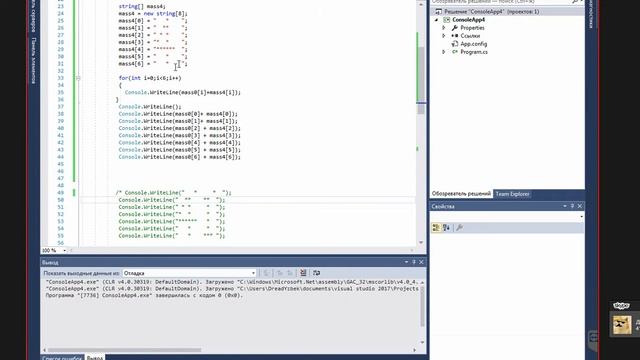The image size is (640, 360).
Task: Click the output panel vertical scrollbar thumb
Action: coord(422,306)
